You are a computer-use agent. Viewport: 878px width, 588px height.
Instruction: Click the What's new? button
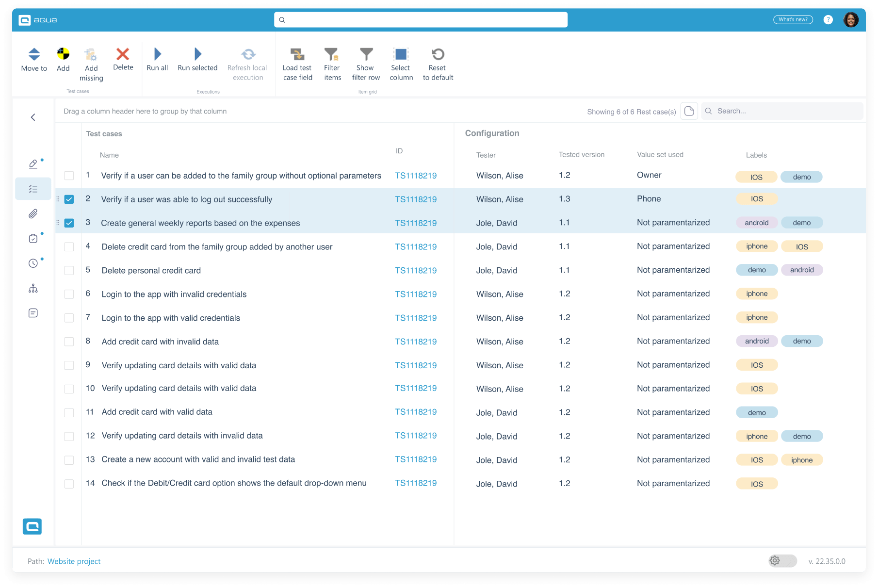793,20
